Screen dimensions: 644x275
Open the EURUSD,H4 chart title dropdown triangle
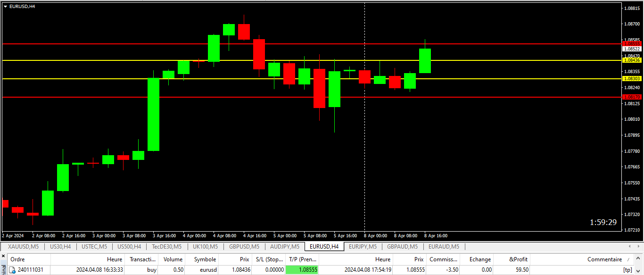(x=5, y=6)
